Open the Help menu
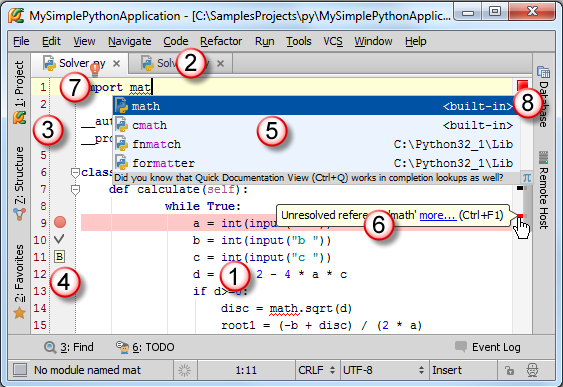 [416, 41]
